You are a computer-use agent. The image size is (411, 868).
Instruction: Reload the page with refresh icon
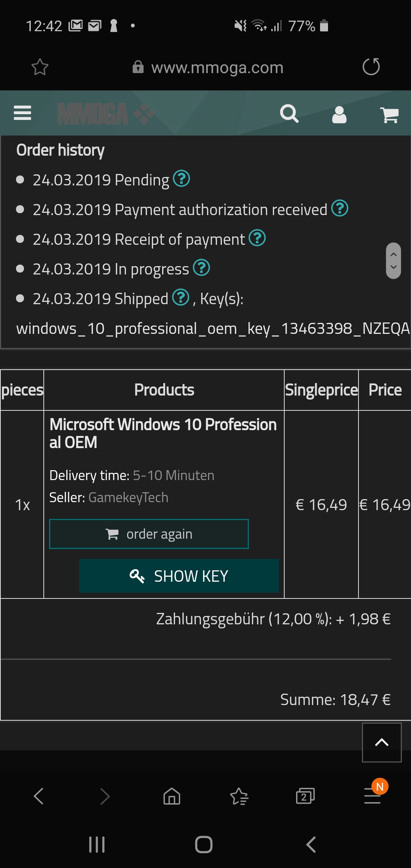(371, 67)
